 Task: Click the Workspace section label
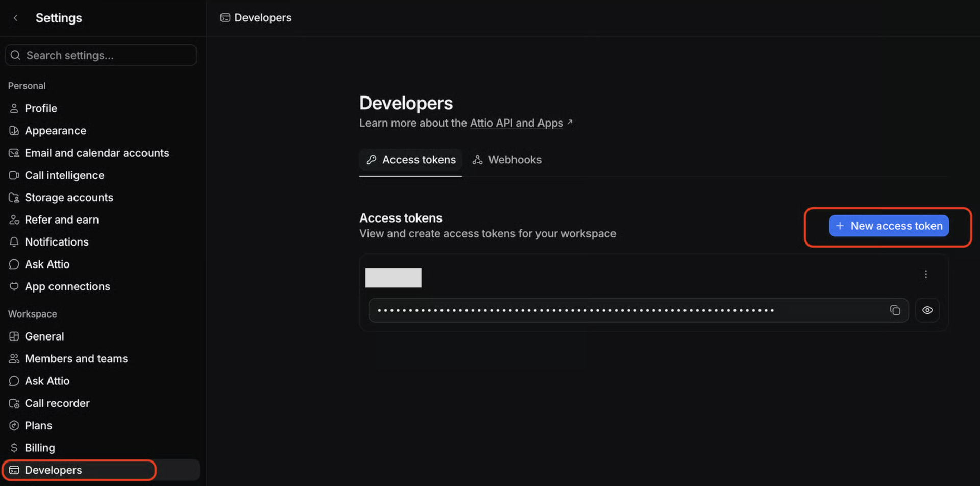(x=32, y=314)
